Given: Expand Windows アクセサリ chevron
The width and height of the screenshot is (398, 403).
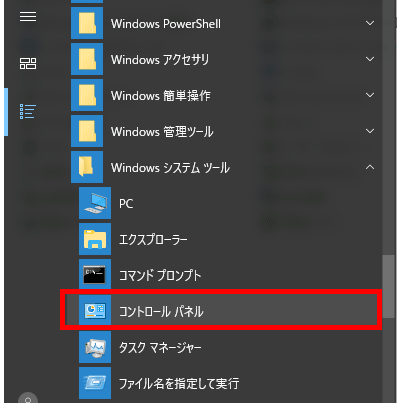Looking at the screenshot, I should (370, 59).
